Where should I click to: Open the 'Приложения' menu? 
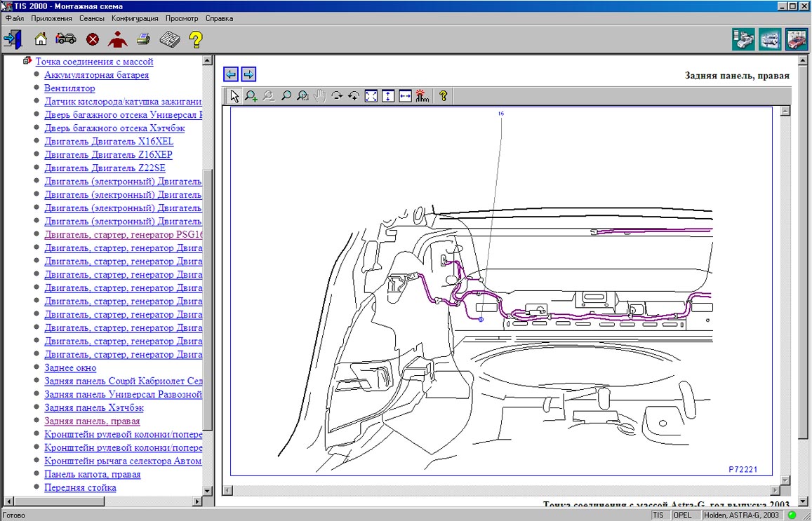[53, 18]
